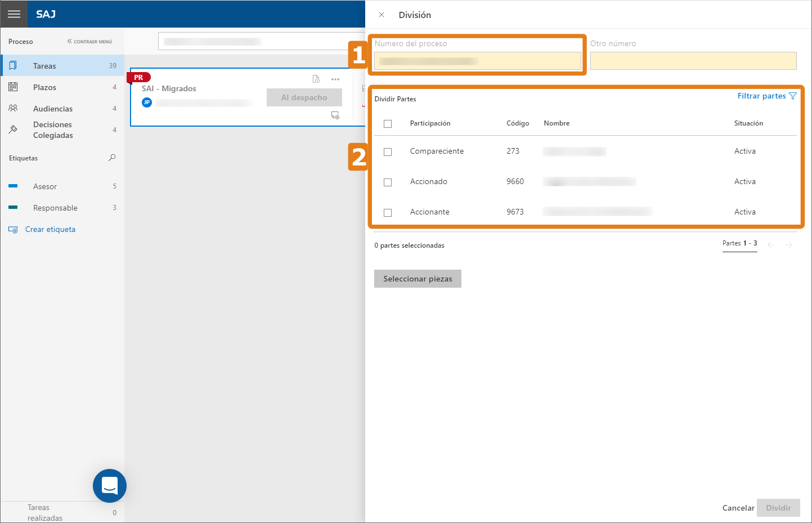Click the Compareciente participation cell
Screen dimensions: 812x523
(x=437, y=151)
